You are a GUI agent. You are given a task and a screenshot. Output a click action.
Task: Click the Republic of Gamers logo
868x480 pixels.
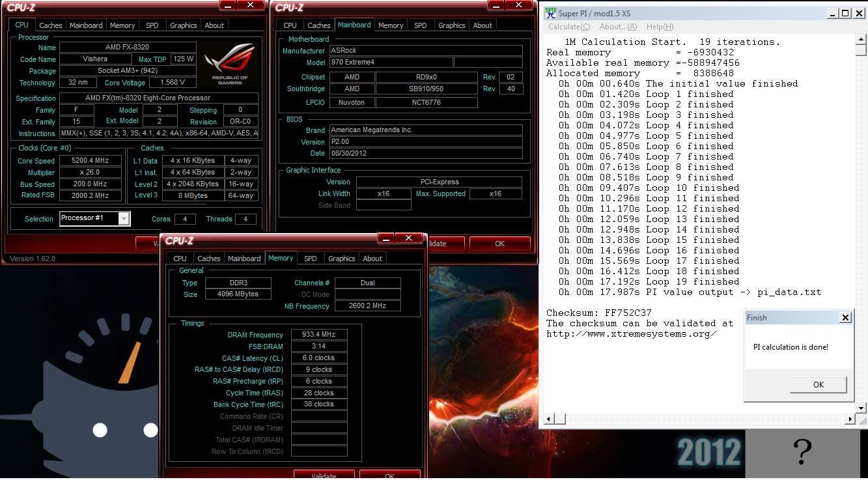pos(231,64)
